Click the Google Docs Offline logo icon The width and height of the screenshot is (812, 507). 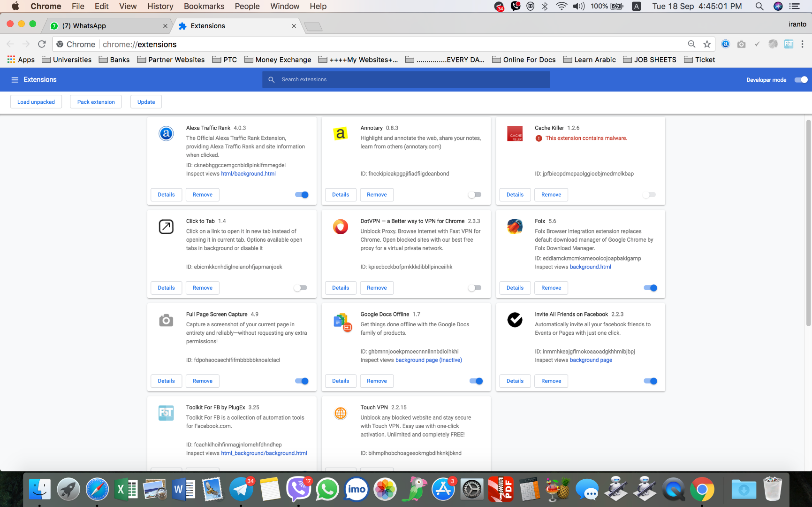pos(342,322)
